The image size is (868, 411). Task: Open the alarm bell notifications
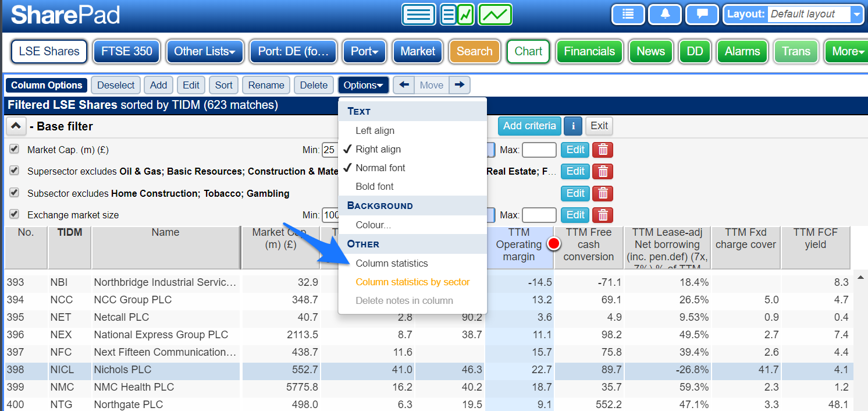[665, 15]
